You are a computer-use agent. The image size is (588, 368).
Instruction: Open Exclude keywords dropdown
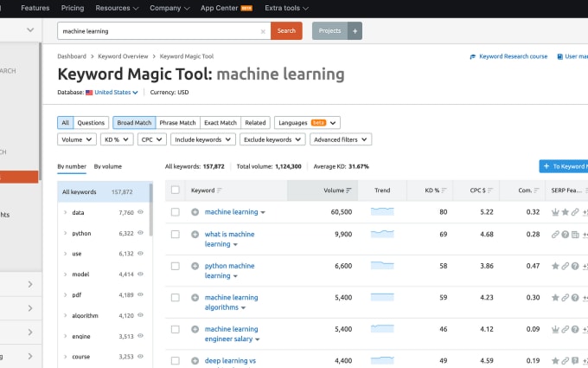[x=272, y=139]
